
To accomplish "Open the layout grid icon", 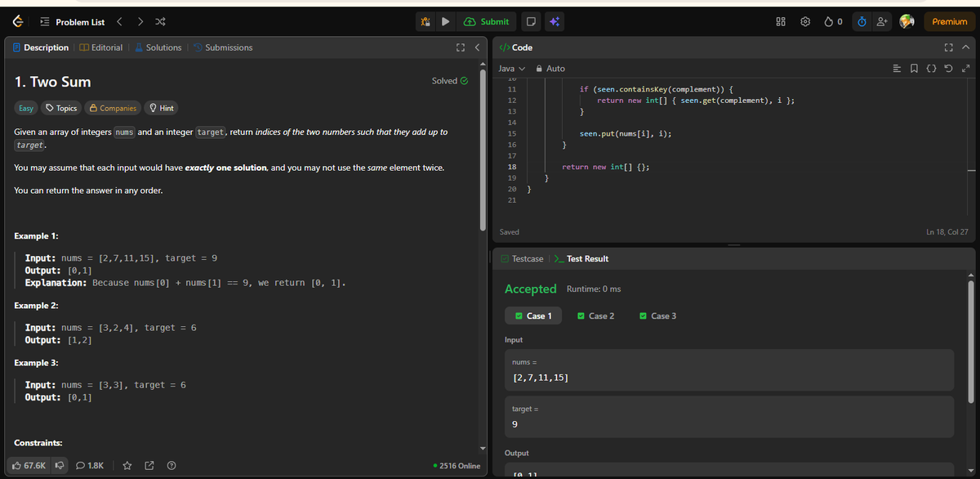I will [x=780, y=22].
